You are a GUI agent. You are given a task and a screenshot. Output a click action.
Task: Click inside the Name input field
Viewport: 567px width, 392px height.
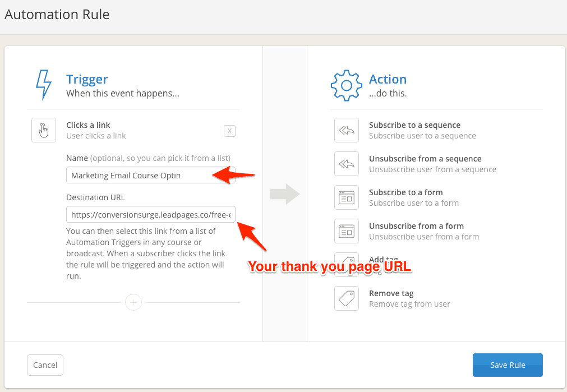pos(150,175)
